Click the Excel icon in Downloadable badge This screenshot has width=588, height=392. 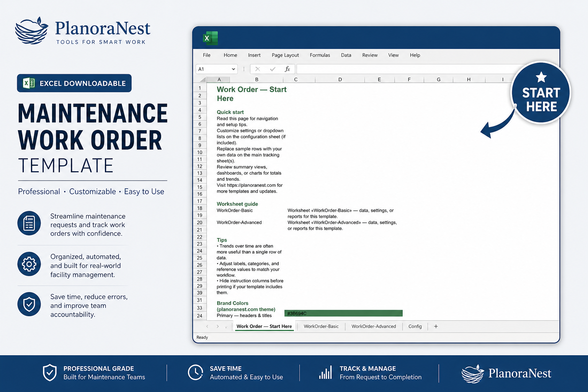[x=29, y=83]
